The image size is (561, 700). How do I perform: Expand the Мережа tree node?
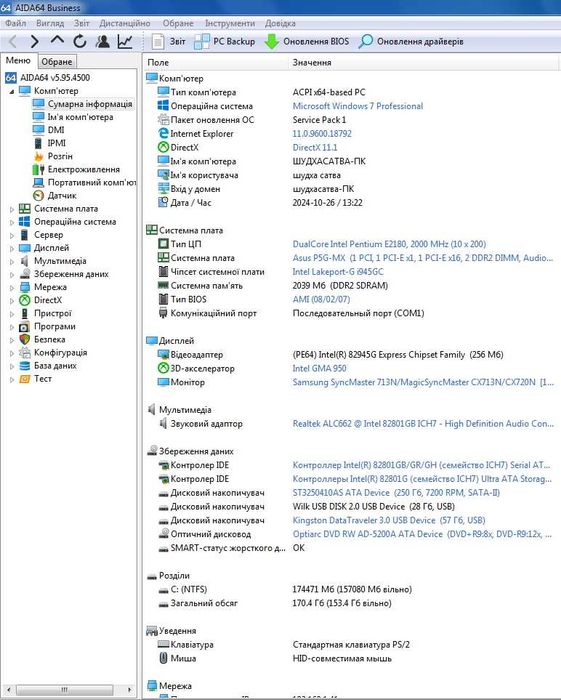coord(12,288)
